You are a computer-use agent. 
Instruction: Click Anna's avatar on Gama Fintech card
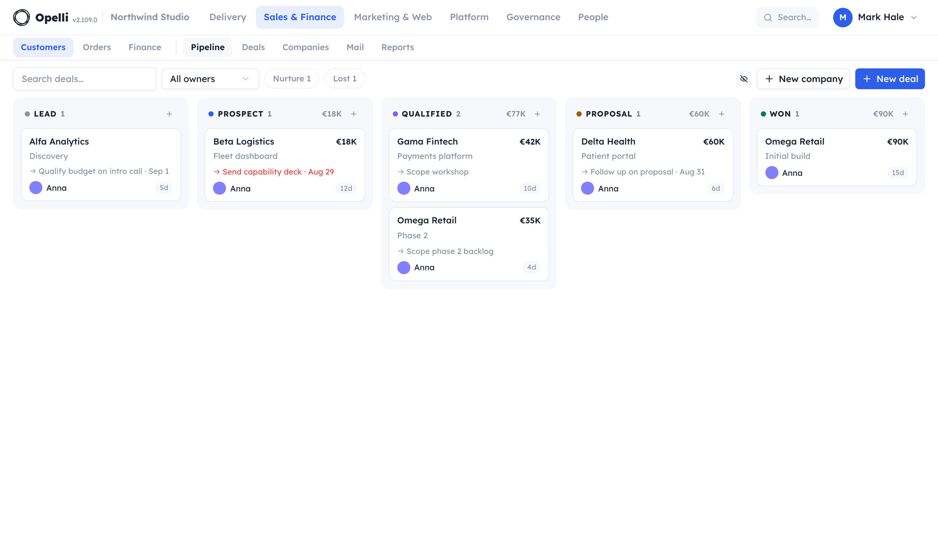pos(404,188)
